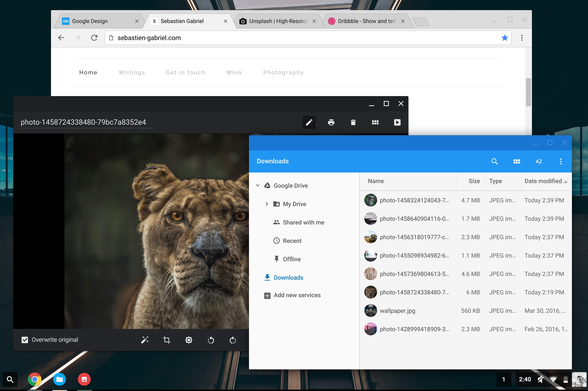Click the print icon in image viewer
This screenshot has width=588, height=391.
(331, 122)
